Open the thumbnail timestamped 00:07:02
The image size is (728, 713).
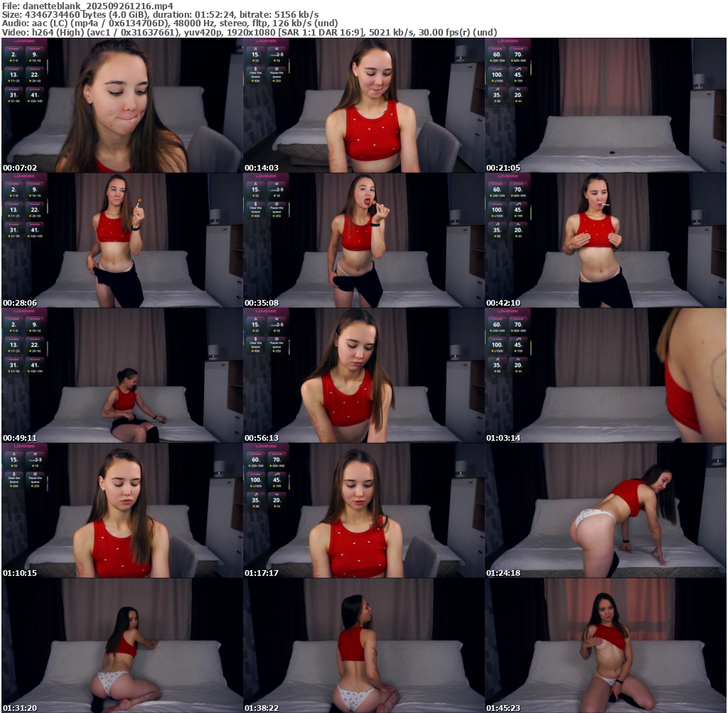coord(122,105)
